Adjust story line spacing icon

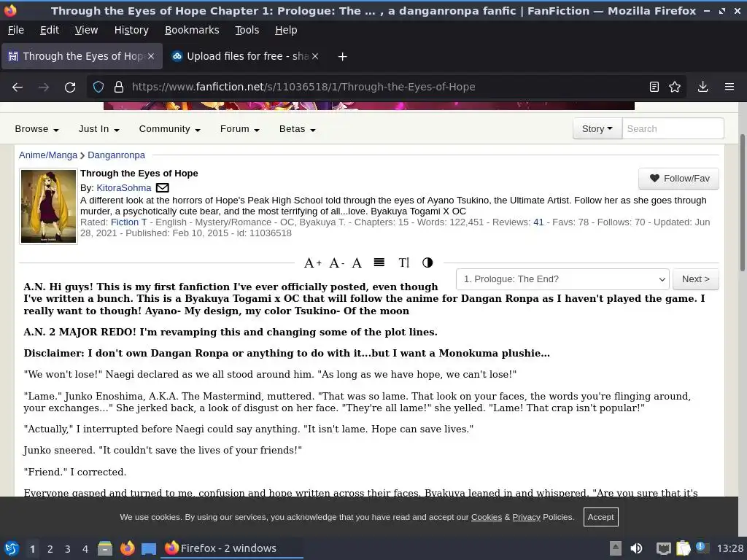tap(379, 262)
